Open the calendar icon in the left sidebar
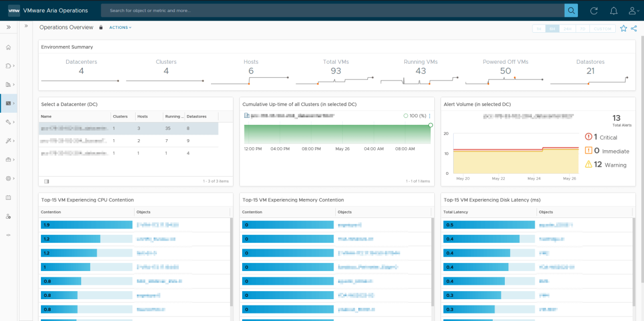The image size is (644, 321). (9, 197)
